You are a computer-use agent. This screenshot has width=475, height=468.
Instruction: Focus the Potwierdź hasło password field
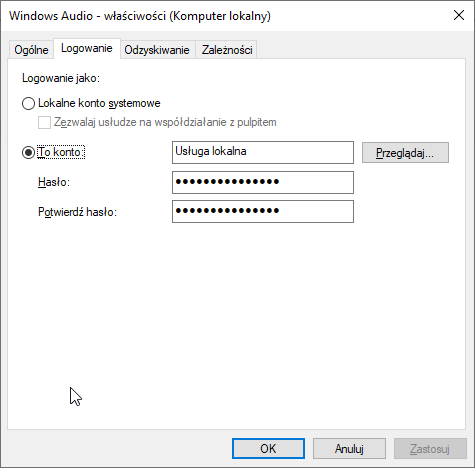(x=263, y=211)
